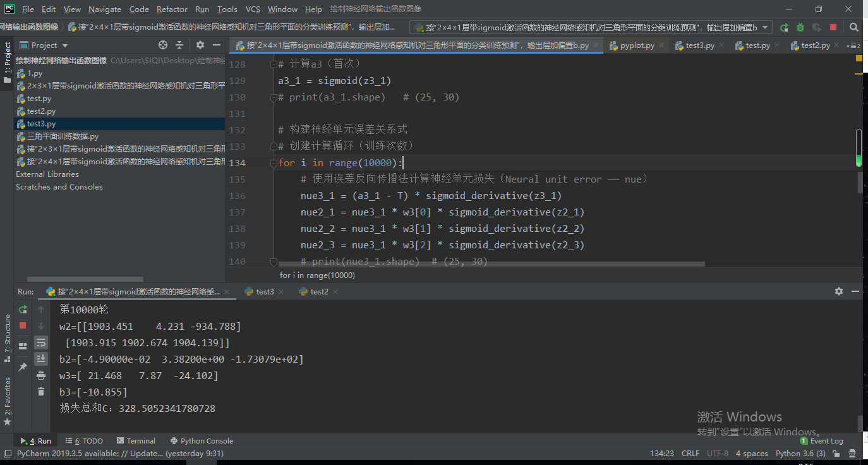Click PyCharm update available notification
The image size is (868, 465).
(120, 454)
